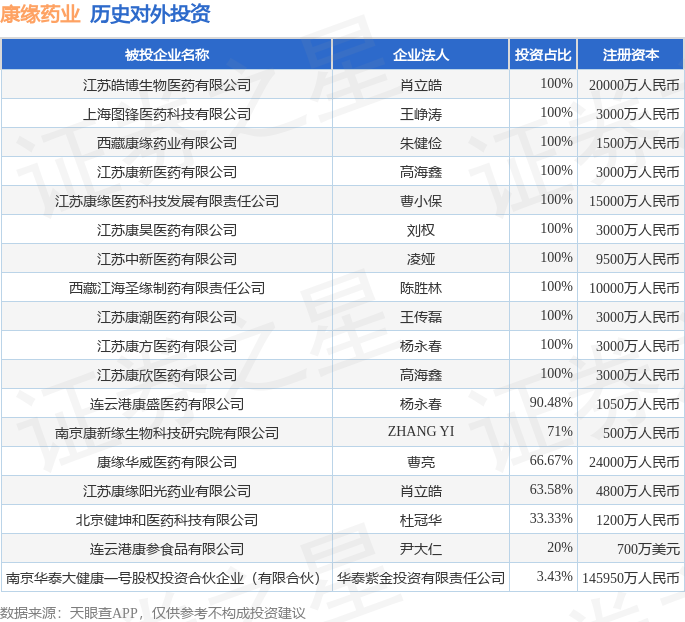
Task: Click 连云港康参食品有限公司 cell
Action: 166,549
